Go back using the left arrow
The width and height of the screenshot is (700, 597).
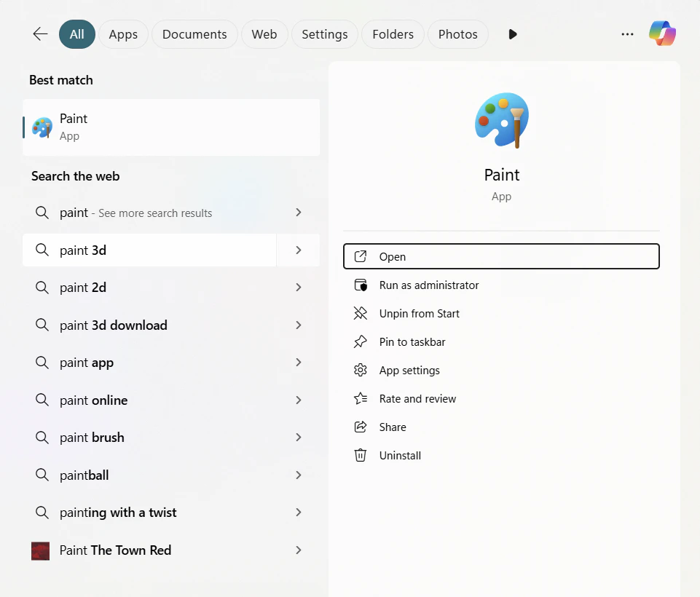[x=40, y=34]
